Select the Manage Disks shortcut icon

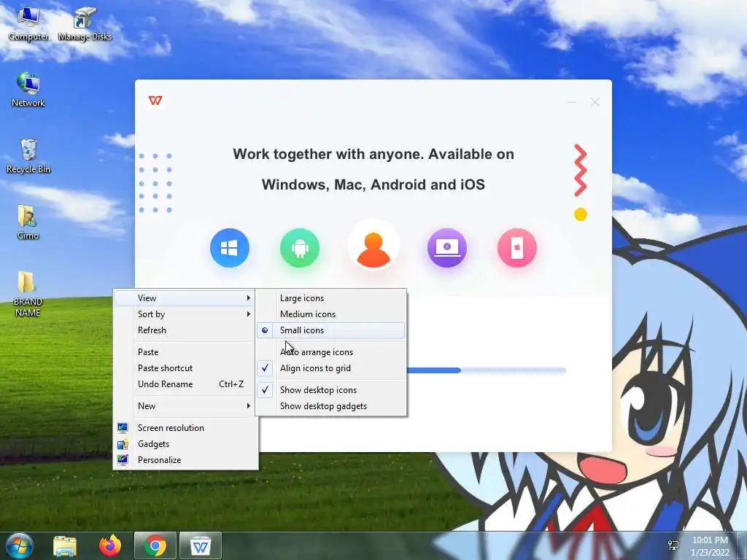(x=85, y=24)
